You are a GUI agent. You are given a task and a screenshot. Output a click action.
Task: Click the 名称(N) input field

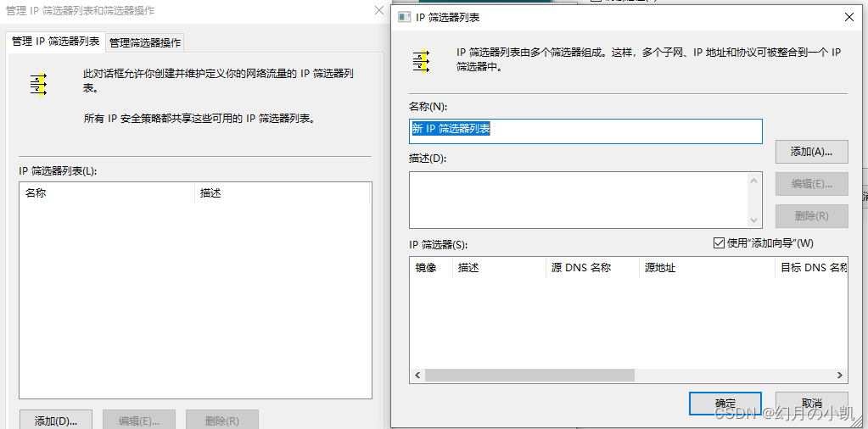(x=585, y=131)
